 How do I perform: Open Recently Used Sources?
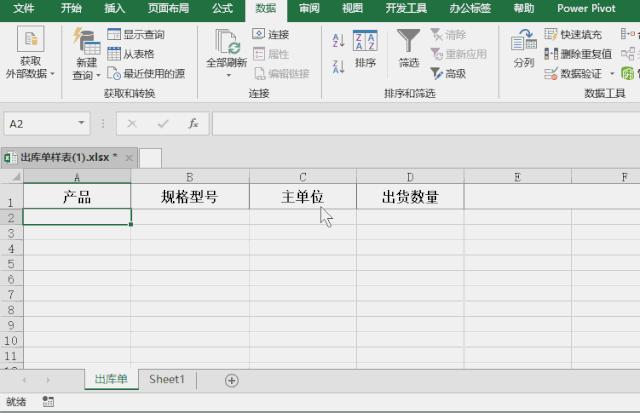point(146,73)
